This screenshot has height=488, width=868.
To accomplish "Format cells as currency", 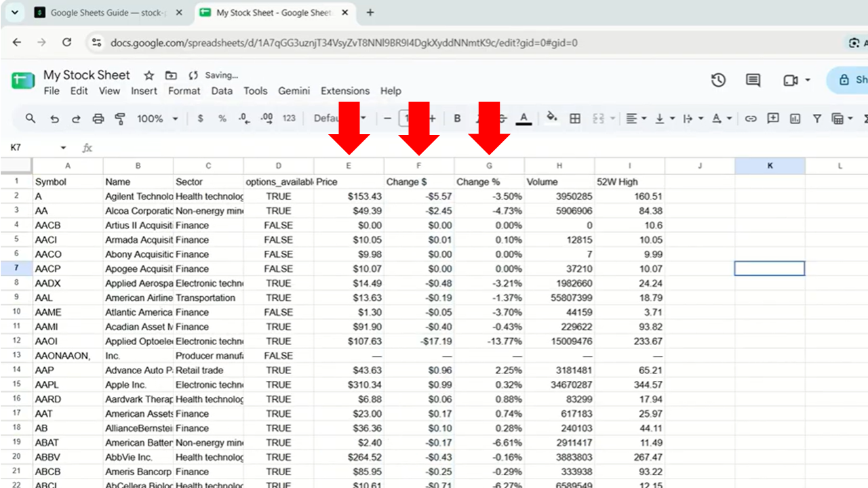I will coord(200,119).
